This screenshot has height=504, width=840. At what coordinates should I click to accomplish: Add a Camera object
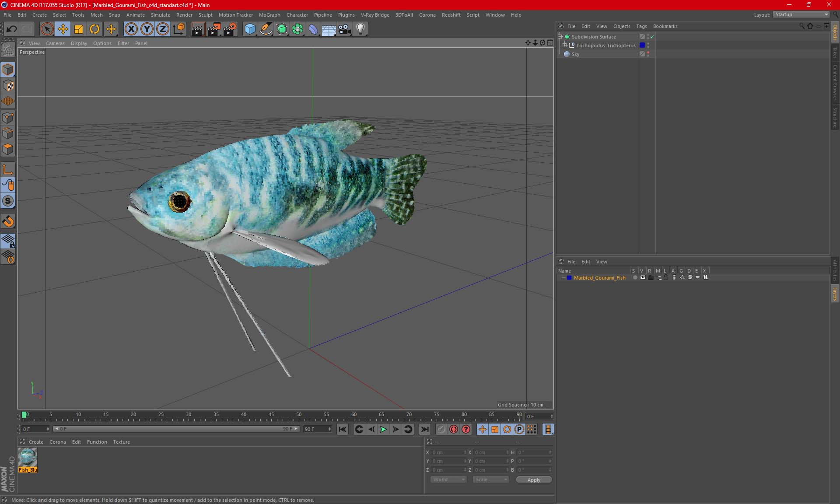pyautogui.click(x=345, y=29)
